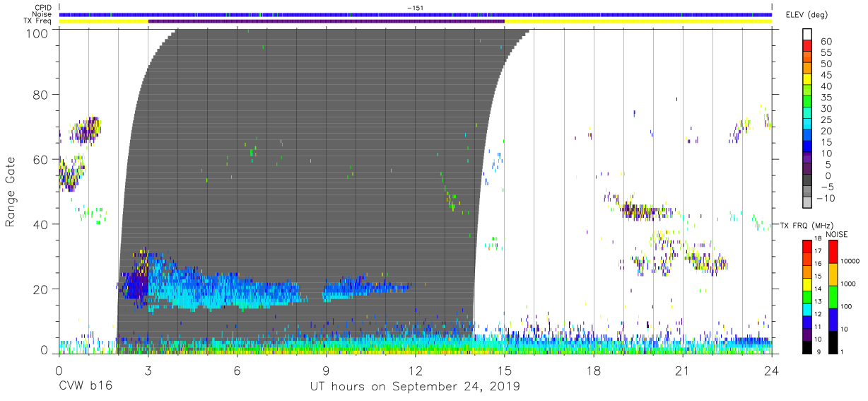Click the 18 label on the TX FRQ colorbar

[x=816, y=239]
